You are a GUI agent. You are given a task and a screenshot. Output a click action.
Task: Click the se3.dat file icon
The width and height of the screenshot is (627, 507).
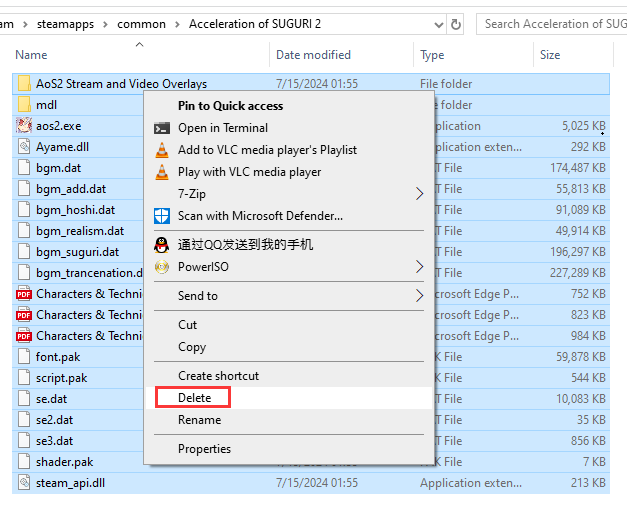click(24, 441)
